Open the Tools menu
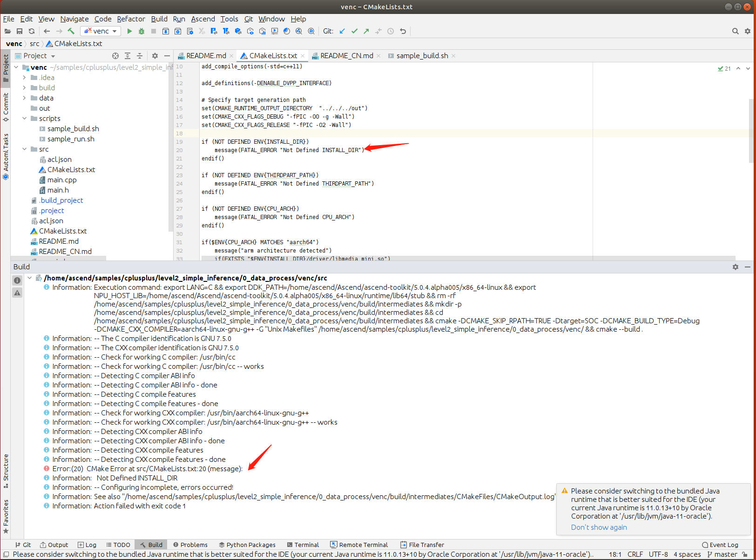Screen dimensions: 756x560 click(229, 19)
